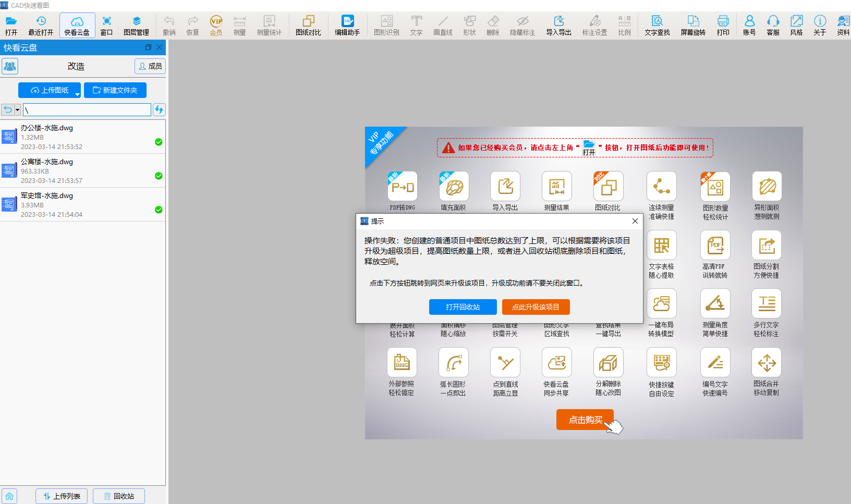The height and width of the screenshot is (504, 851).
Task: Toggle 隐藏标注 hide annotations
Action: (522, 25)
